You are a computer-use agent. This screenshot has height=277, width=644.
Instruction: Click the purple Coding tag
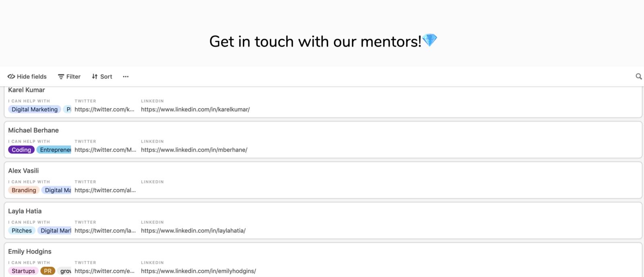click(x=21, y=150)
